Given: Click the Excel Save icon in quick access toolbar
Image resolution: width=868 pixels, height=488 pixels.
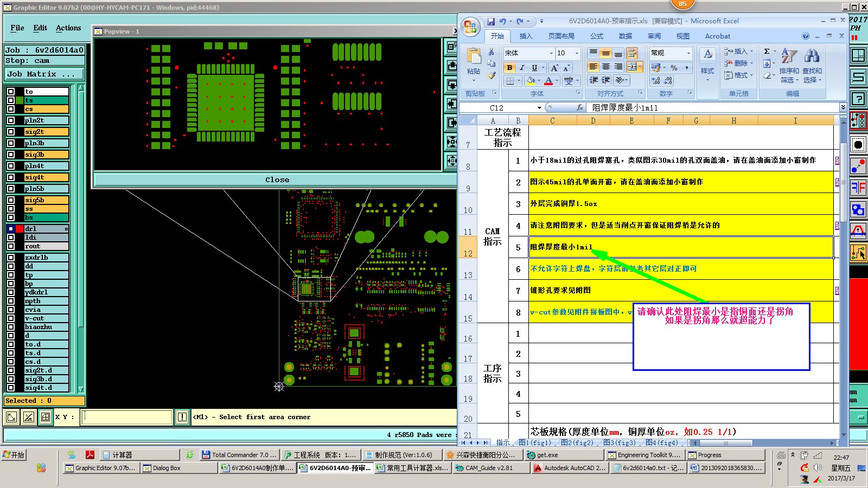Looking at the screenshot, I should coord(491,21).
